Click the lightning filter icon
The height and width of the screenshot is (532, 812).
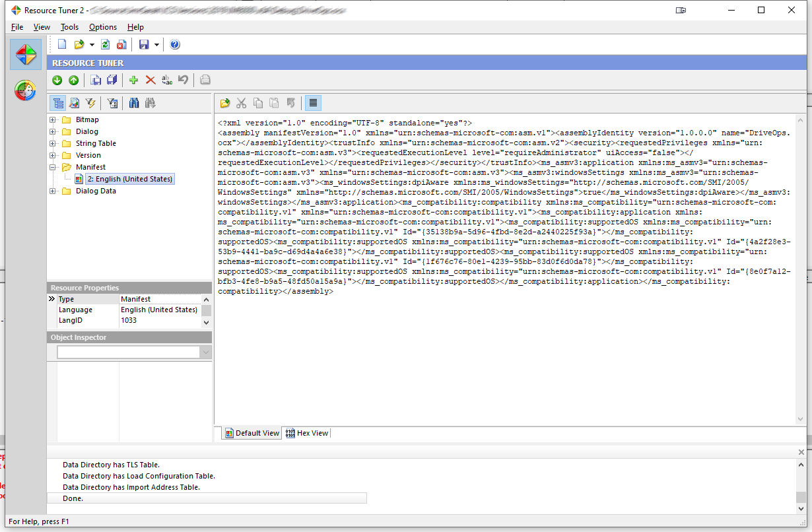point(91,103)
